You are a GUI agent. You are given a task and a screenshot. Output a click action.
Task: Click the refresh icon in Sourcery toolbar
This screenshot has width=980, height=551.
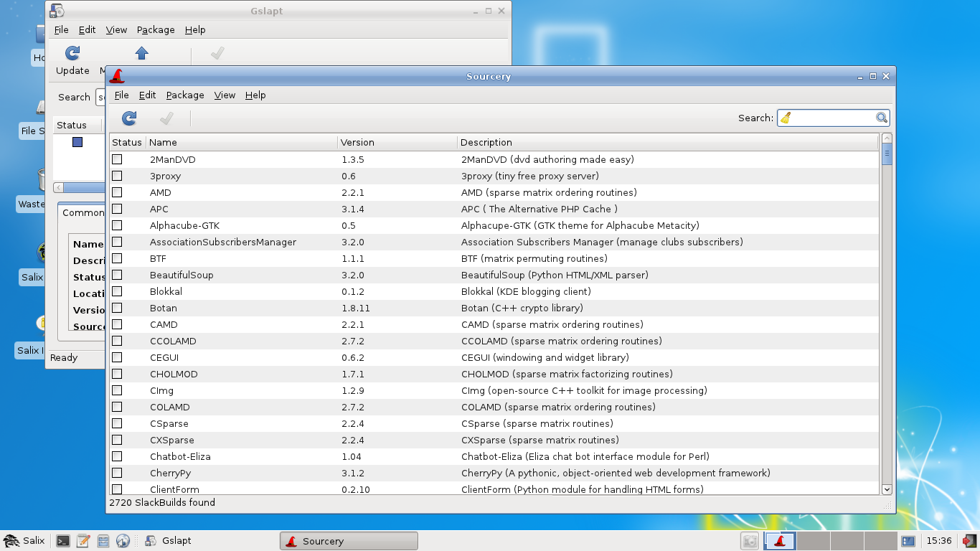129,118
